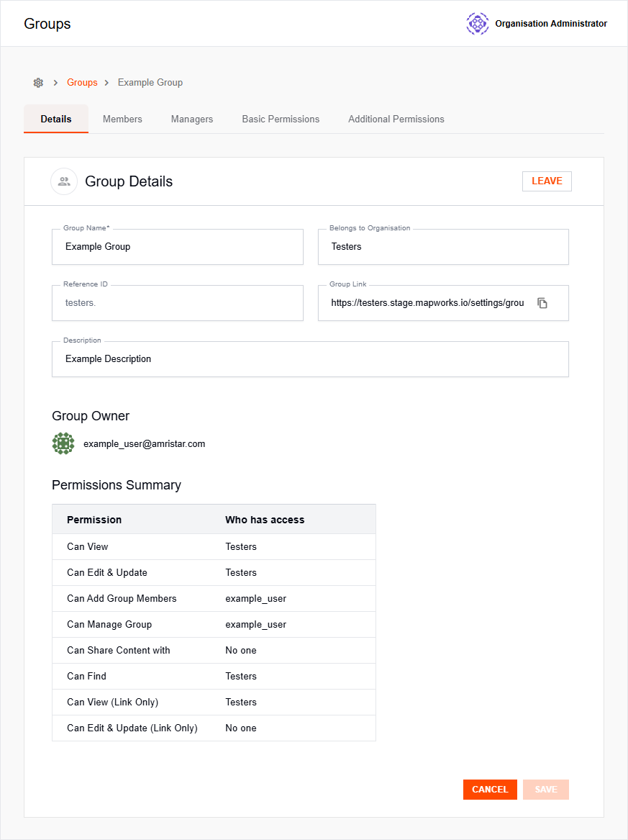Open the Managers tab
The width and height of the screenshot is (628, 840).
[x=192, y=119]
